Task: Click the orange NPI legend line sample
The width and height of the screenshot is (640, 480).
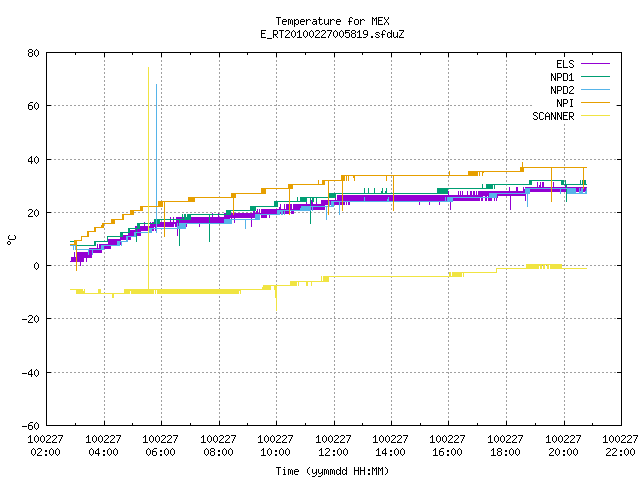Action: pyautogui.click(x=596, y=103)
